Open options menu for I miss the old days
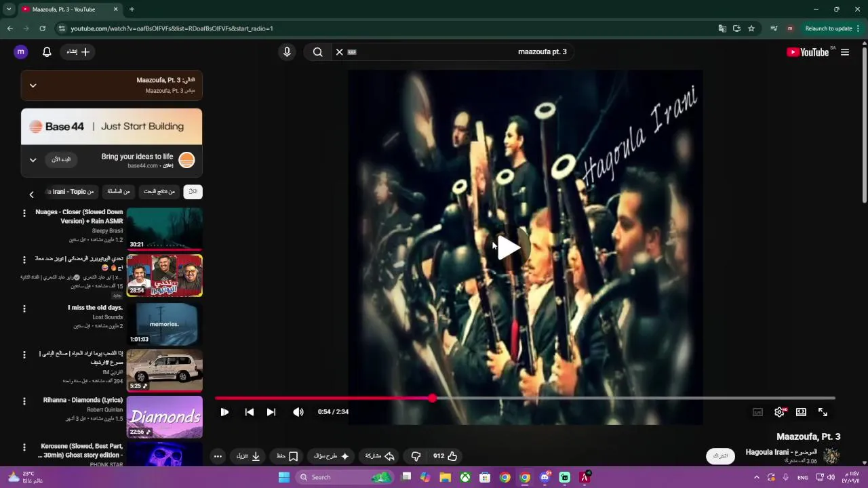This screenshot has height=488, width=868. point(24,308)
